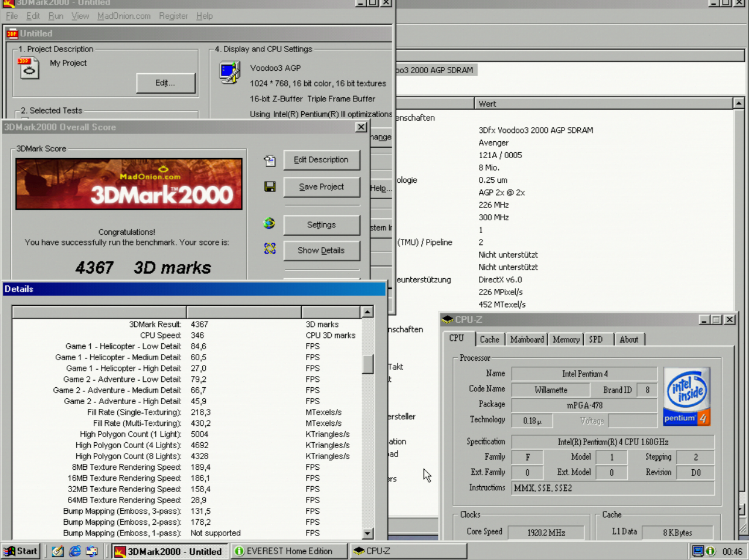Click the Instructions field MMX, SSE, SSE2

(613, 488)
